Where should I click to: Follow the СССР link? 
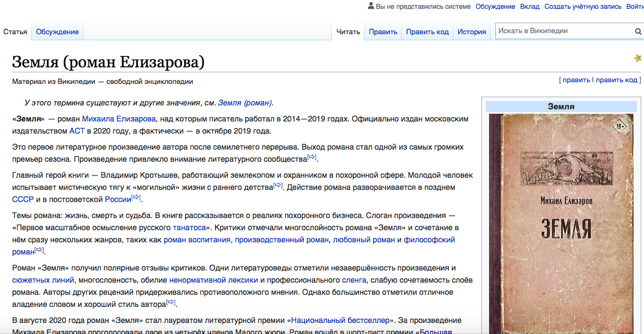pos(23,200)
